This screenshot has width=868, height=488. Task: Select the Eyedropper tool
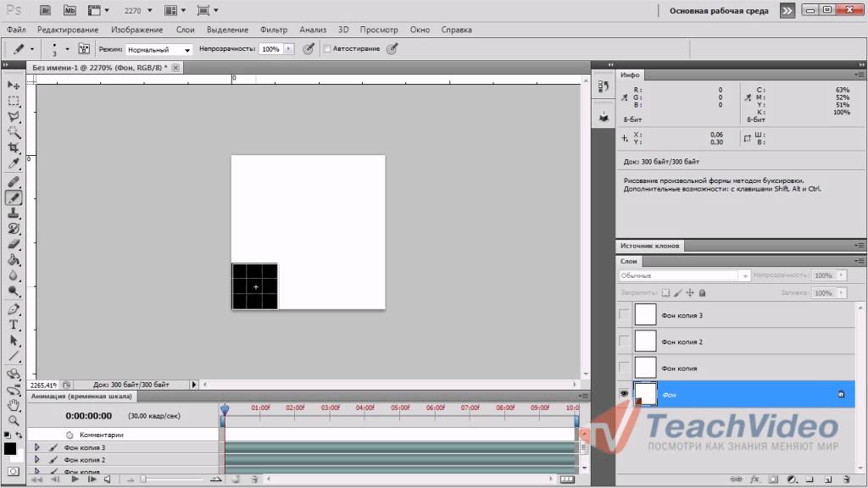tap(14, 164)
